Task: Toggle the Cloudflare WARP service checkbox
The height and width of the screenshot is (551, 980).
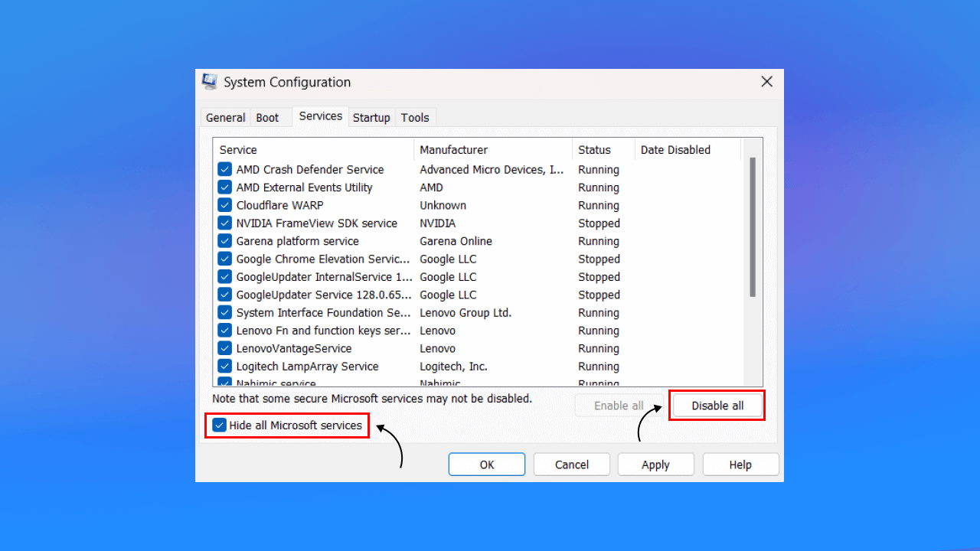Action: [224, 205]
